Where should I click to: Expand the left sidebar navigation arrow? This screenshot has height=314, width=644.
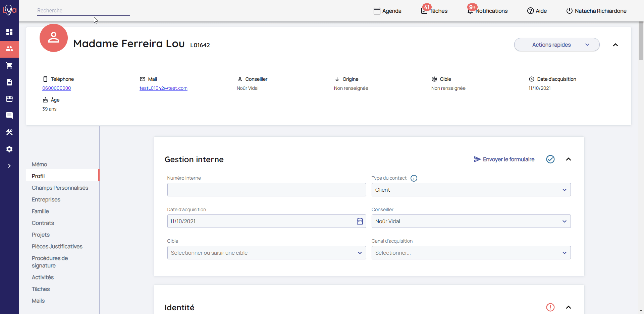point(9,166)
